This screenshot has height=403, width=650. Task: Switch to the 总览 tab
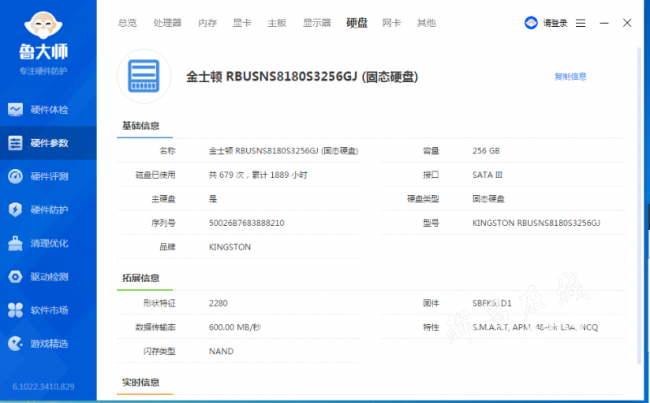click(x=127, y=23)
